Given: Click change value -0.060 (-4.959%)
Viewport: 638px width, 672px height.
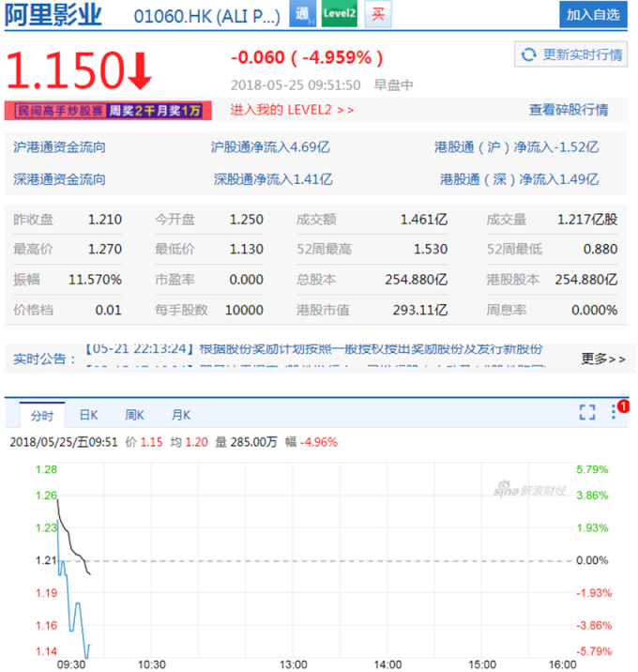Looking at the screenshot, I should (x=307, y=57).
